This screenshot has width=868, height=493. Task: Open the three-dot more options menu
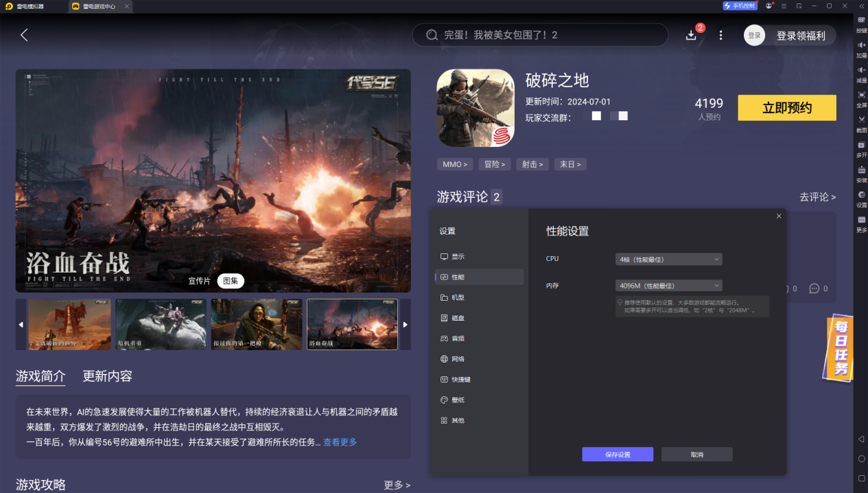click(720, 35)
